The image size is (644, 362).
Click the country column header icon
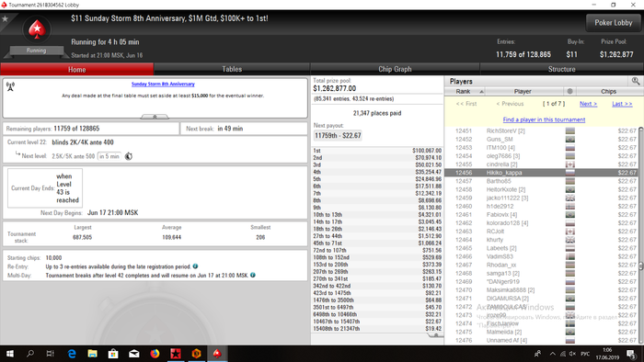click(569, 92)
